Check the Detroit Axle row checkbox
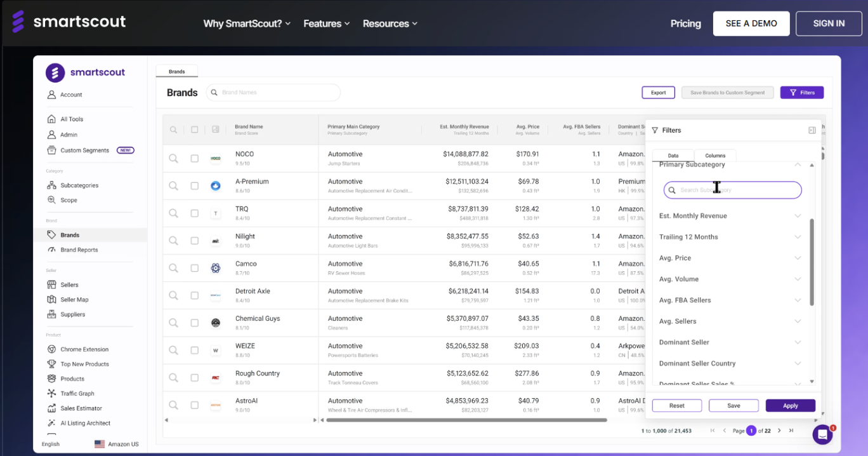The image size is (868, 456). [194, 295]
